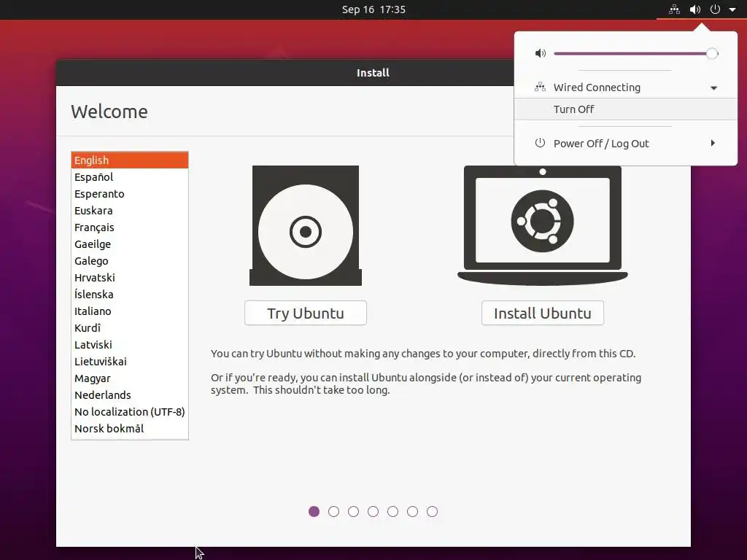Choose Turn Off for wired connection
This screenshot has height=560, width=747.
(626, 109)
